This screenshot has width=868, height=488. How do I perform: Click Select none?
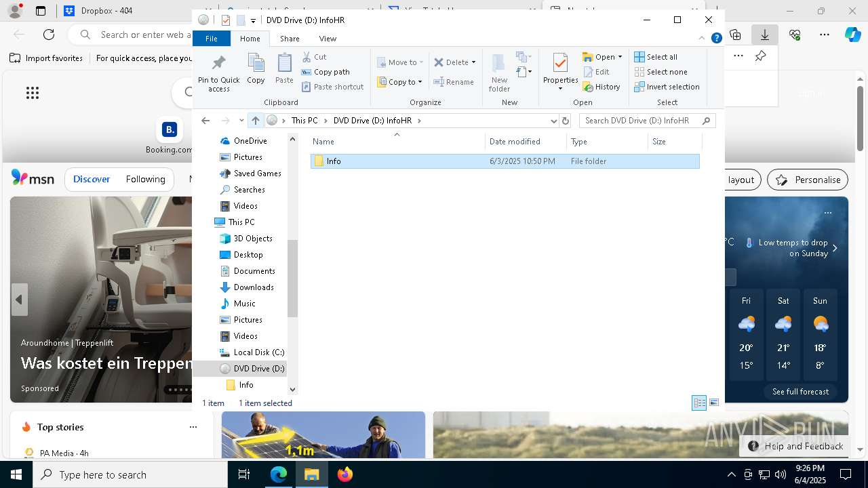(x=660, y=72)
